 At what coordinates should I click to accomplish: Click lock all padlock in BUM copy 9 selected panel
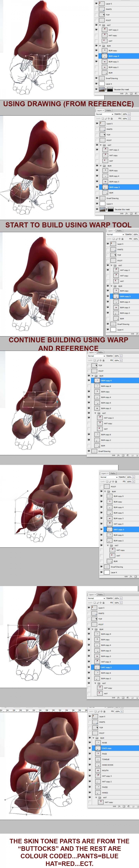(x=104, y=361)
